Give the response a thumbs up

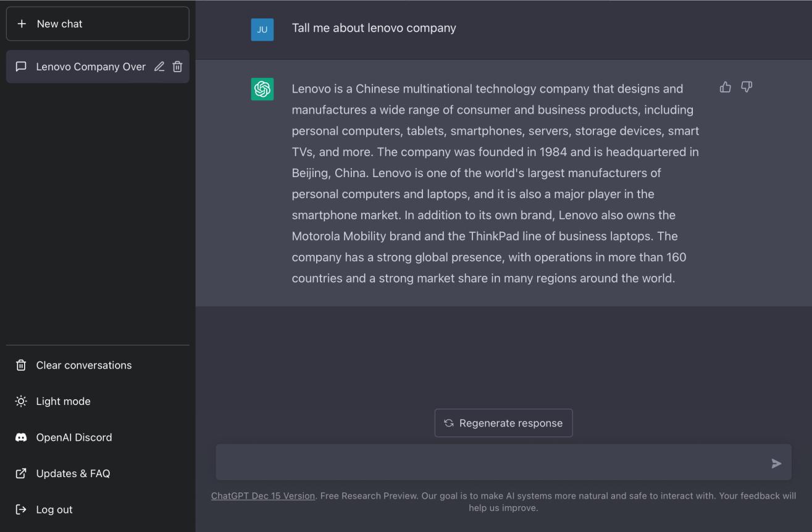(726, 87)
